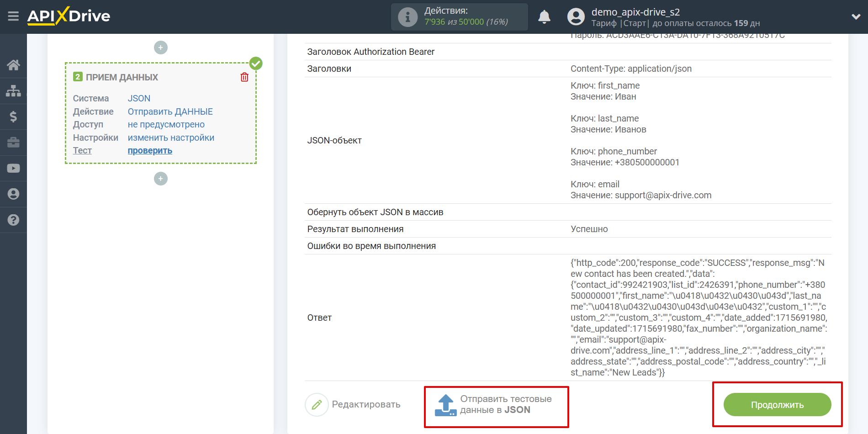Open the Отправить ДАННЫЕ action link
Viewport: 868px width, 434px height.
point(170,111)
